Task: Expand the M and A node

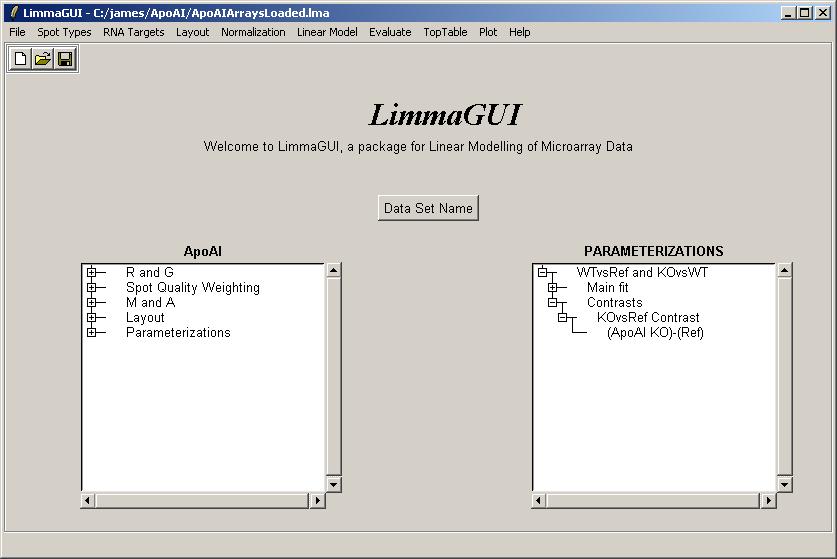Action: 92,302
